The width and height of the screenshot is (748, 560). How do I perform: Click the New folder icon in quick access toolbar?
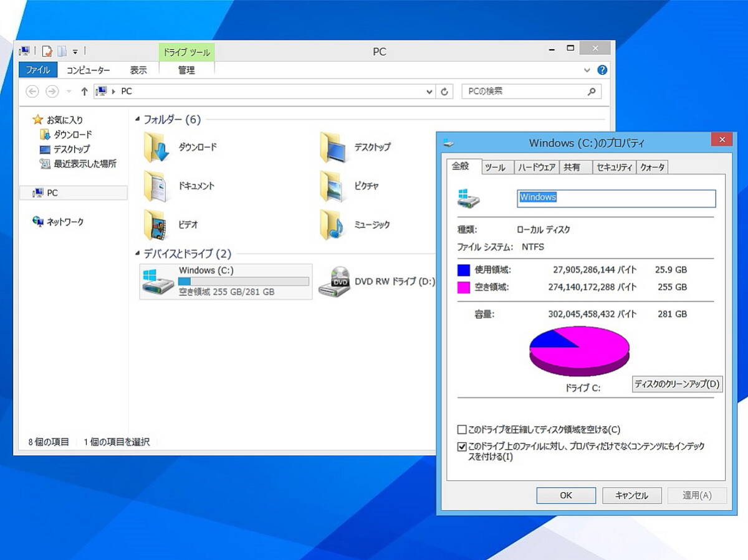click(x=62, y=51)
